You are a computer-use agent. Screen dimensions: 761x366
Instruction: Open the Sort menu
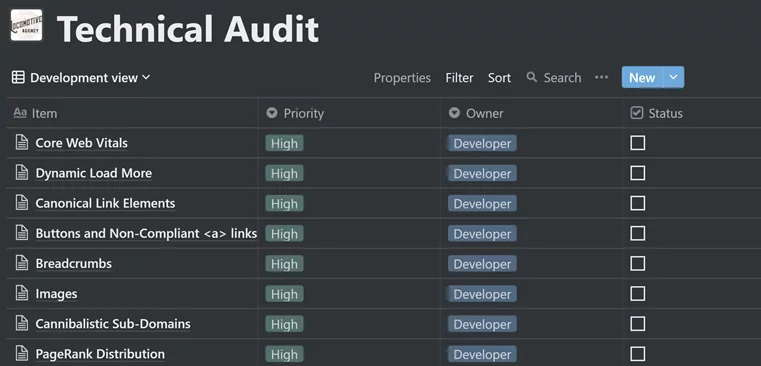pyautogui.click(x=499, y=78)
